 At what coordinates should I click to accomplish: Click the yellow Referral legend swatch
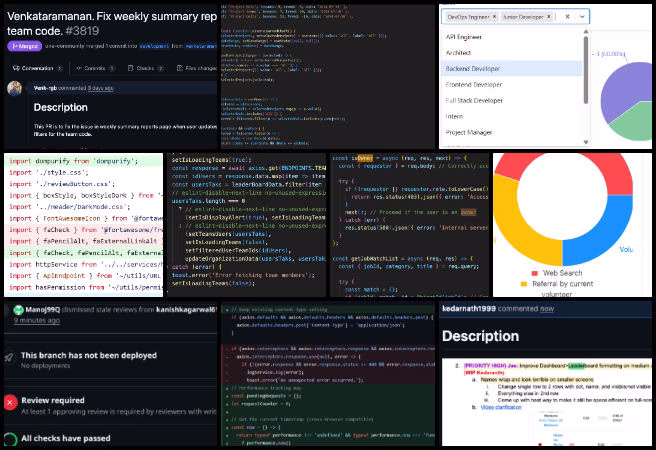click(x=523, y=284)
